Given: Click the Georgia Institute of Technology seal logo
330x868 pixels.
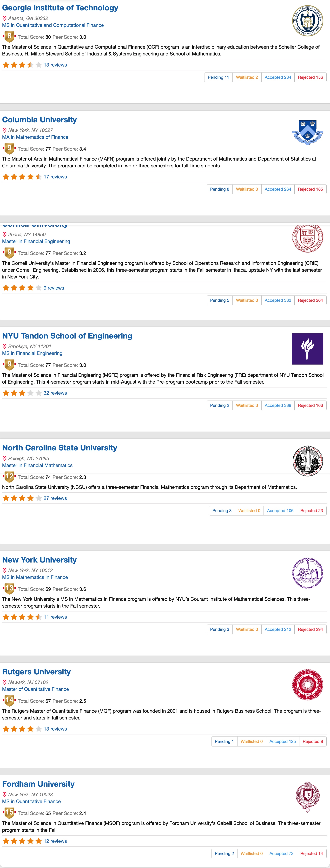Looking at the screenshot, I should pos(307,20).
